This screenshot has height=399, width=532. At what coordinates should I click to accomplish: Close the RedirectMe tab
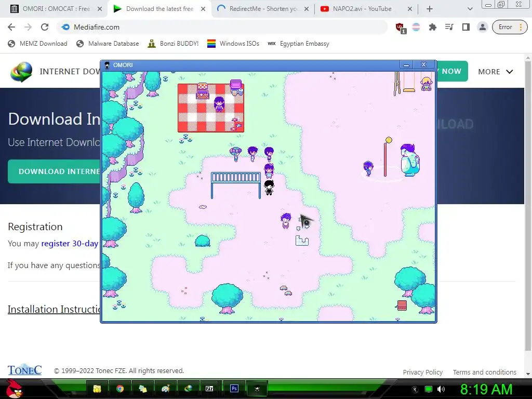pos(307,9)
